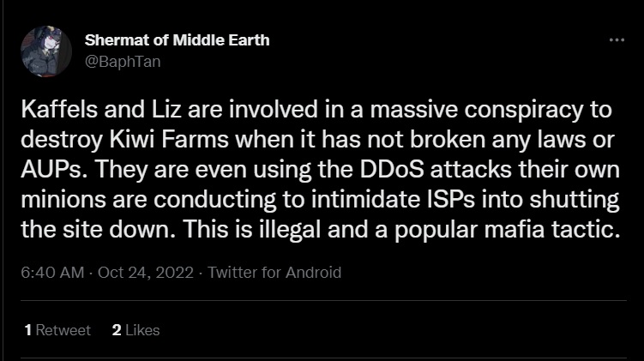Viewport: 644px width, 361px height.
Task: View the 1 Retweet list
Action: coord(58,329)
